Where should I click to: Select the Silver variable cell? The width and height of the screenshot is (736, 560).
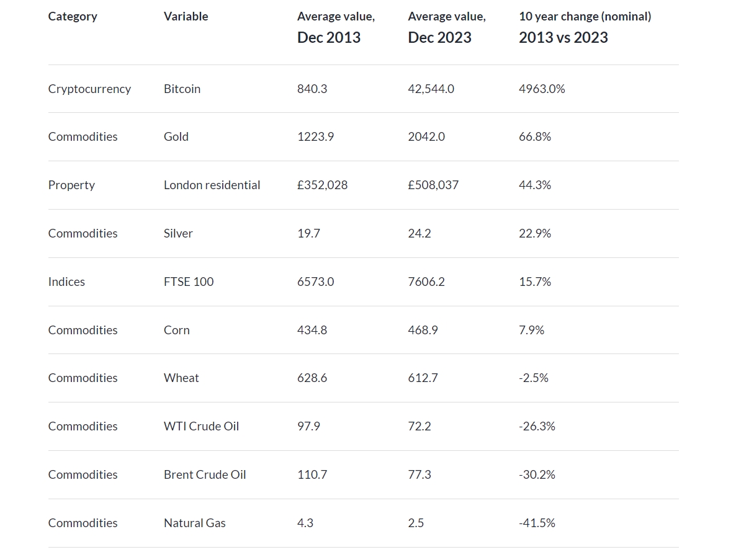pos(178,233)
